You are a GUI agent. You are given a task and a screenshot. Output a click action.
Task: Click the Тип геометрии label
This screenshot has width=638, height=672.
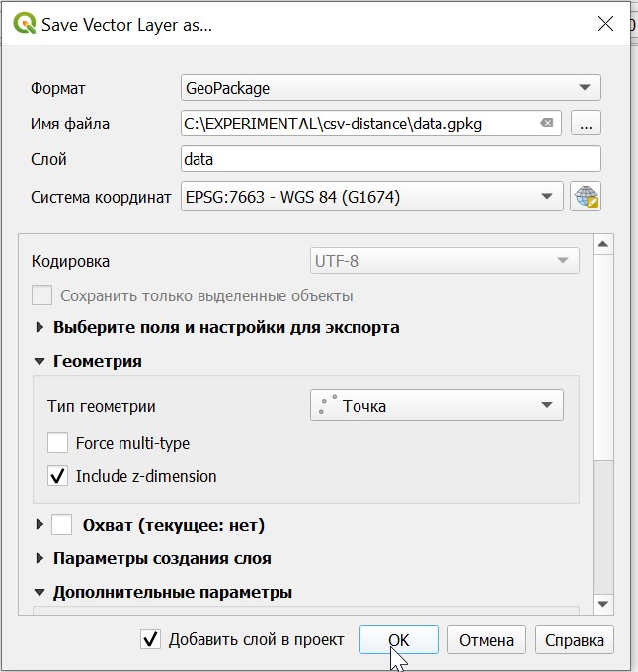click(102, 406)
